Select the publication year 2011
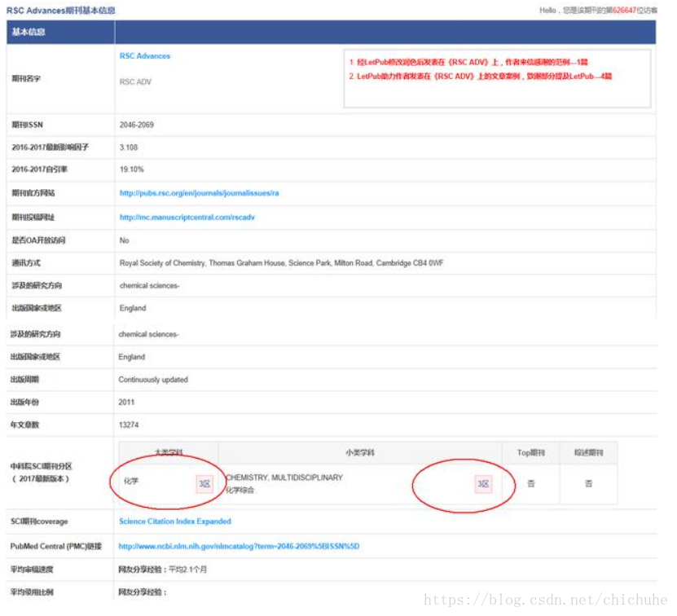Image resolution: width=677 pixels, height=616 pixels. [126, 403]
